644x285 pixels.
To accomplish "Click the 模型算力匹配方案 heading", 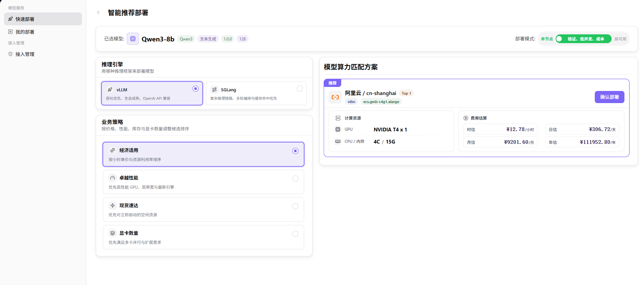I will 351,67.
